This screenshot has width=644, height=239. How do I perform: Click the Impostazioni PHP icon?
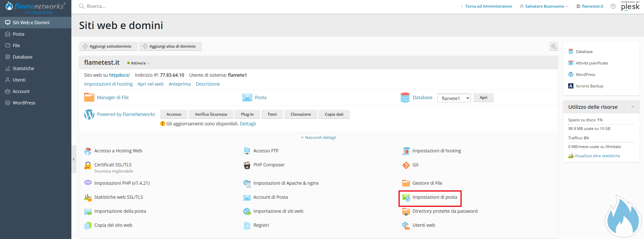click(88, 183)
